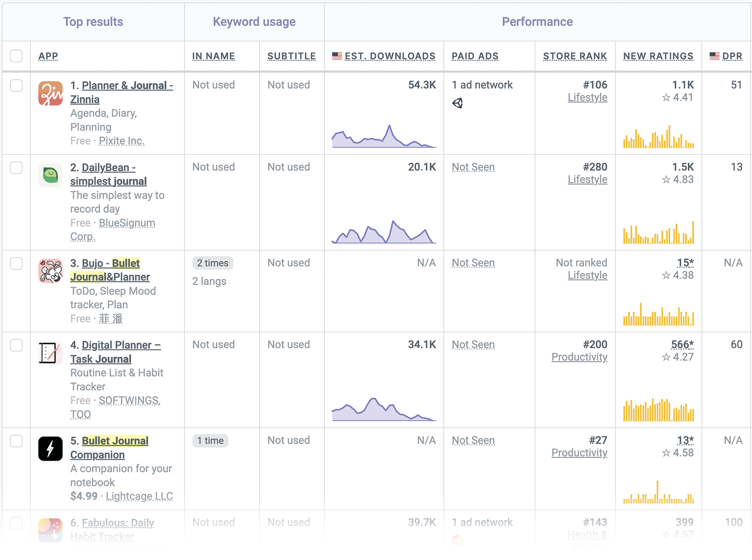Sort the table by Est. Downloads
The image size is (752, 560).
coord(390,56)
